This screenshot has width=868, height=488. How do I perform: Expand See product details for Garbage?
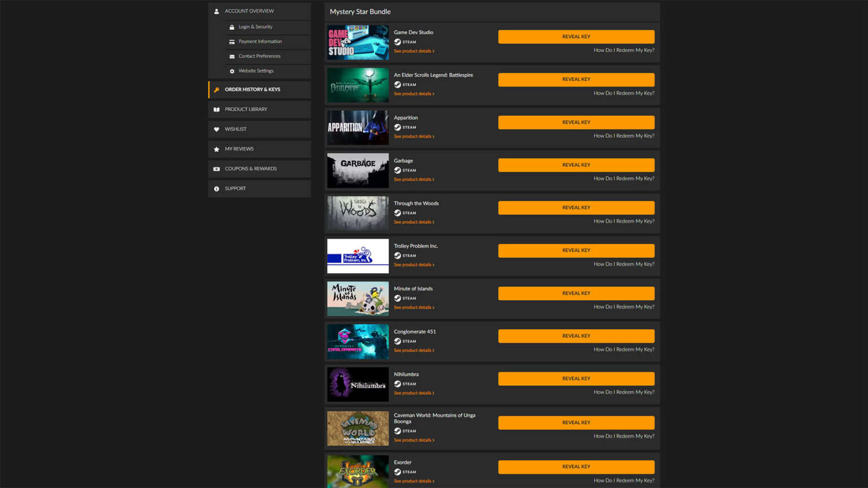coord(414,180)
